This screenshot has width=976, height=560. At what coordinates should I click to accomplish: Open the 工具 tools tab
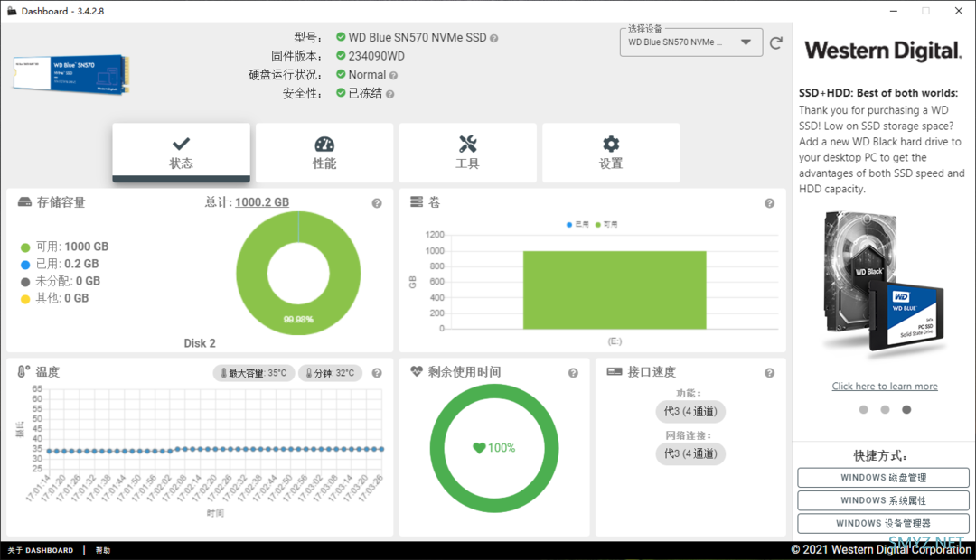click(x=467, y=153)
